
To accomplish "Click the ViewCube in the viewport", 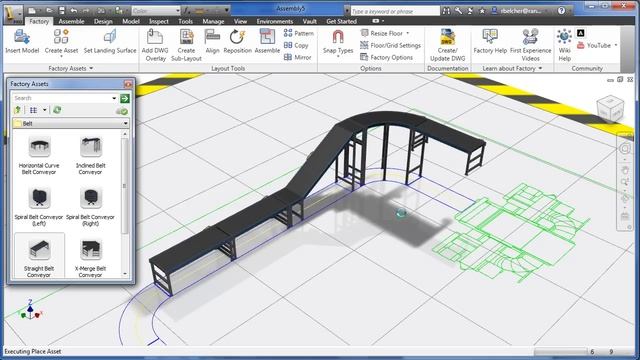I will 610,109.
